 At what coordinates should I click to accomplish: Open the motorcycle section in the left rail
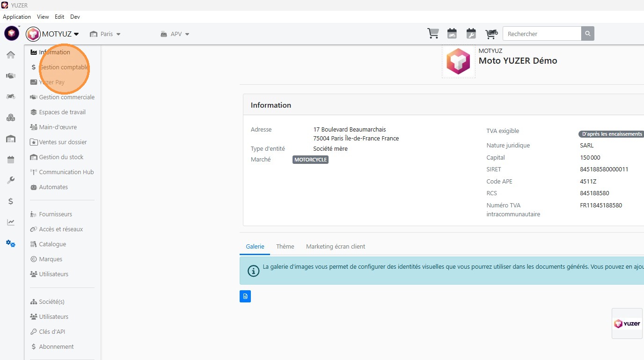pos(11,96)
